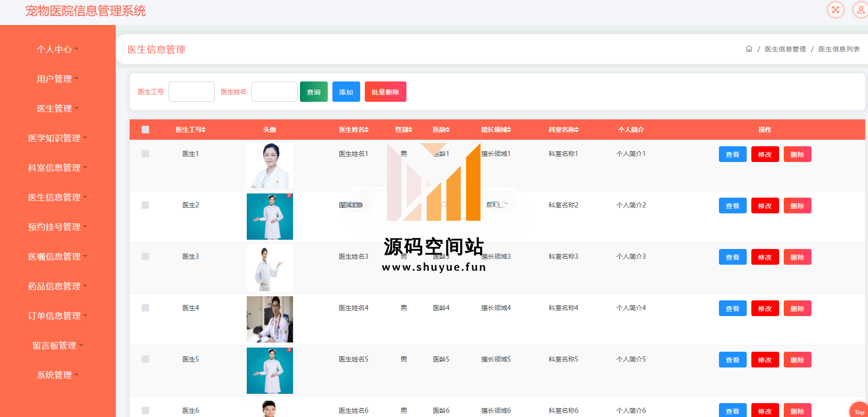Screen dimensions: 868x417
Task: Click the avatar photo of 医生3
Action: coord(270,268)
